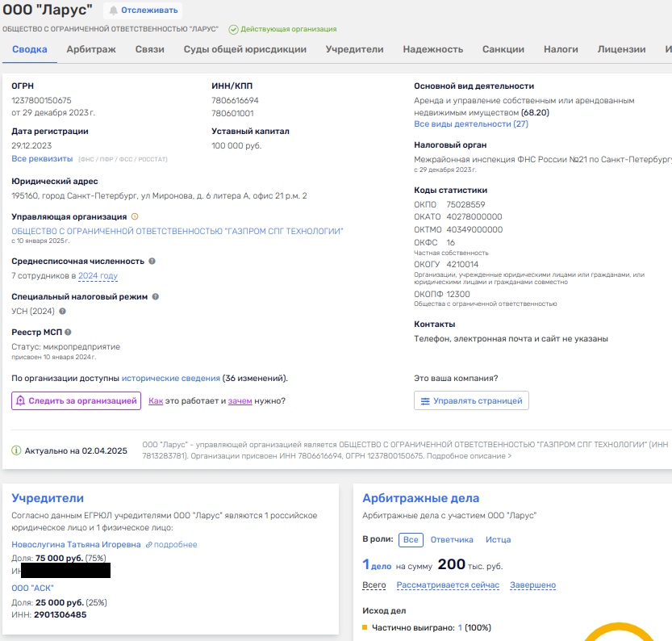Click the yellow square marker by Частично выиграно

point(365,627)
